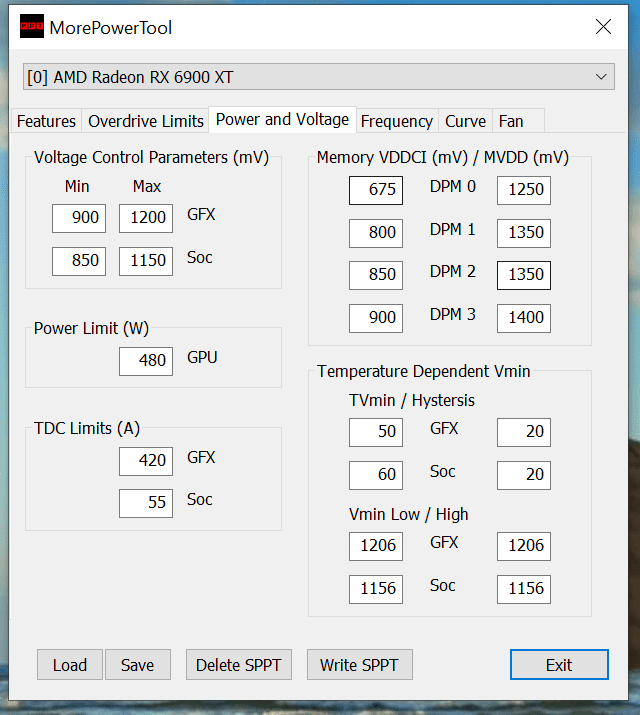
Task: Click the TDC GFX limit field (420)
Action: [146, 461]
